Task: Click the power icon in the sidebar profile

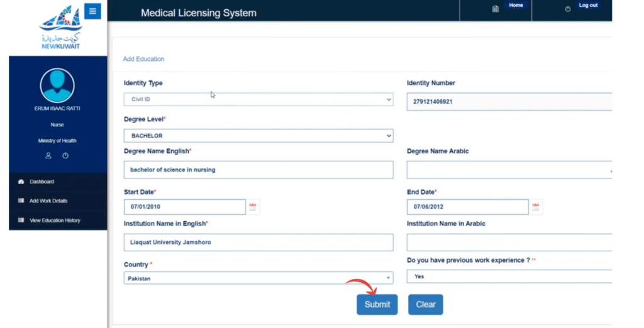Action: 65,156
